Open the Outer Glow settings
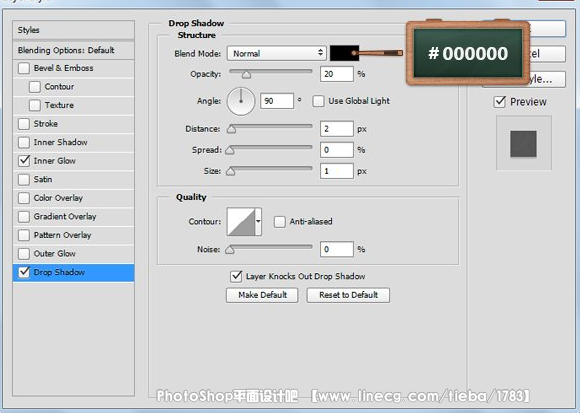Image resolution: width=580 pixels, height=413 pixels. point(54,254)
